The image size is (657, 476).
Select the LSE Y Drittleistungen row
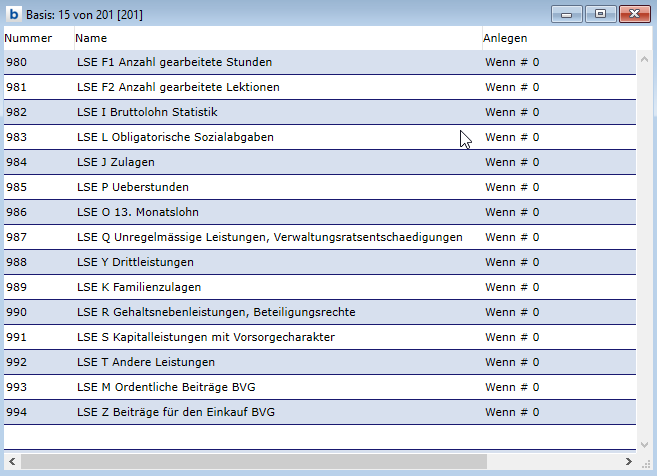(x=135, y=262)
